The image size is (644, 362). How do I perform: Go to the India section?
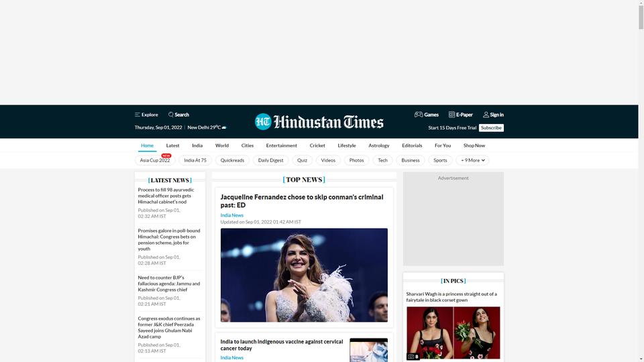click(197, 145)
